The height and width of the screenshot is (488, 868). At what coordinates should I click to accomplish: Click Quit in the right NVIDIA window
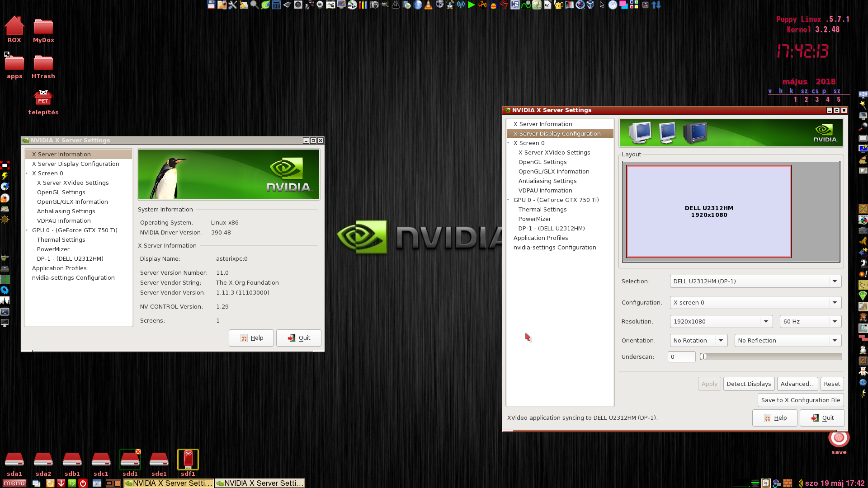(822, 418)
